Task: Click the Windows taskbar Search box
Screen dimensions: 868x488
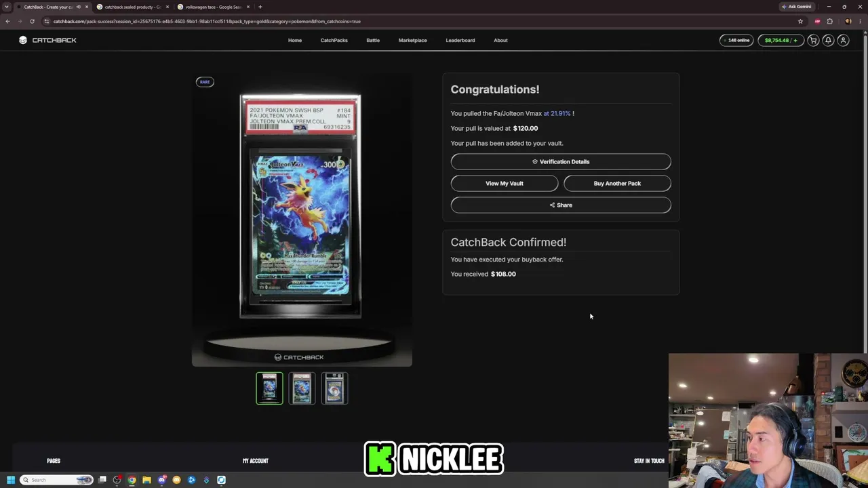Action: [x=56, y=480]
